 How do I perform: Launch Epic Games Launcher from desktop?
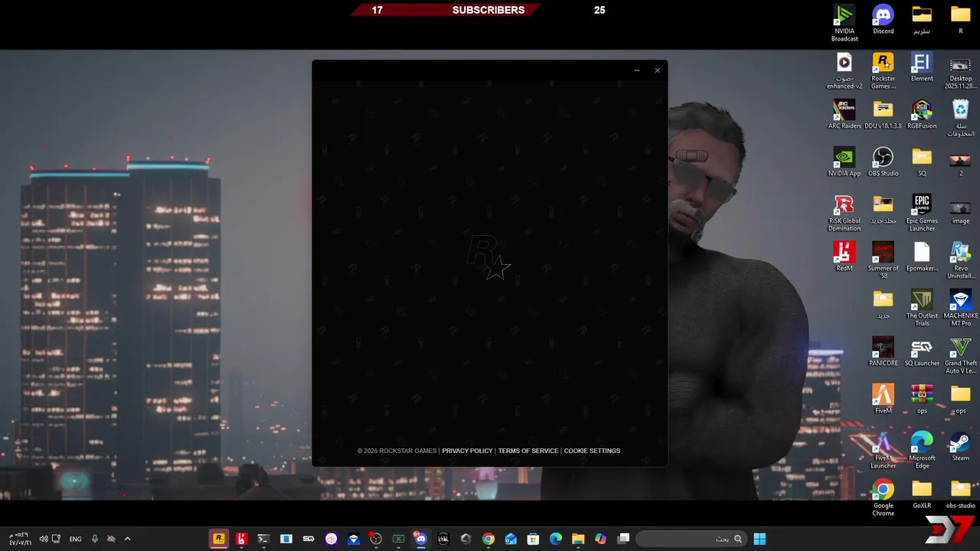pyautogui.click(x=922, y=214)
